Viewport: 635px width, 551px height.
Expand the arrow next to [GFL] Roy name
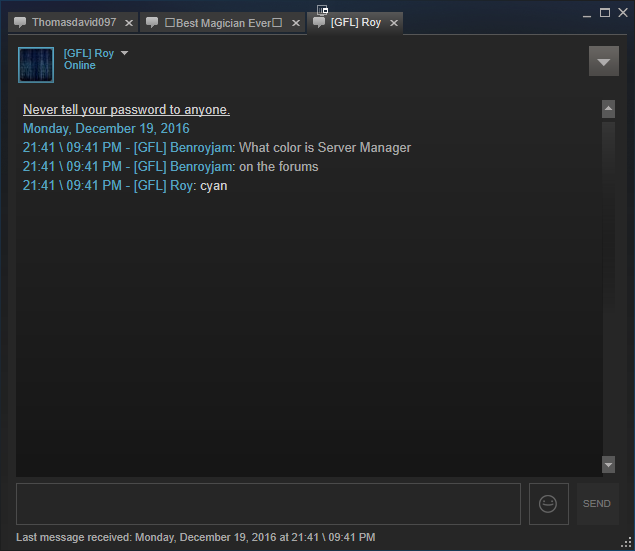[x=124, y=53]
